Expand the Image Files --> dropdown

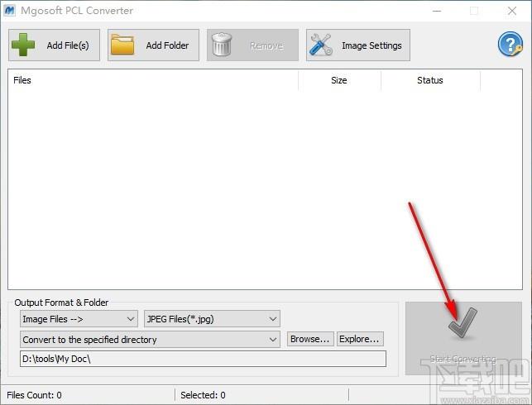(79, 319)
